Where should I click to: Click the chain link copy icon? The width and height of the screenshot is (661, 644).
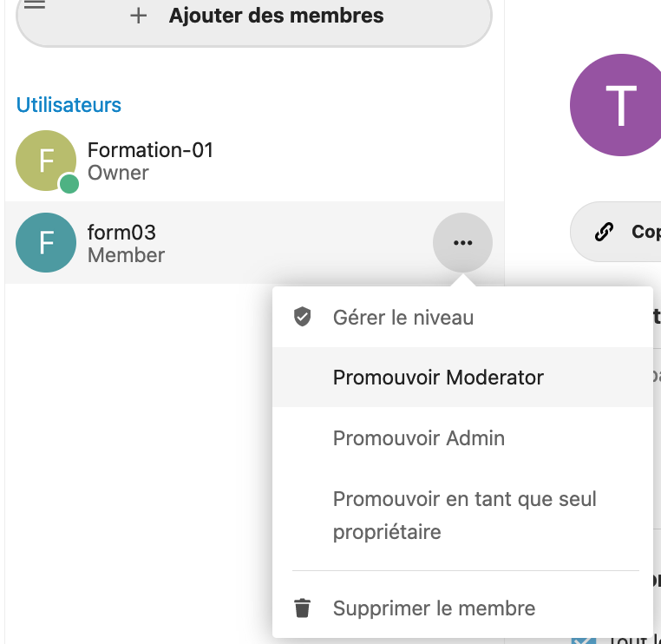[x=604, y=232]
